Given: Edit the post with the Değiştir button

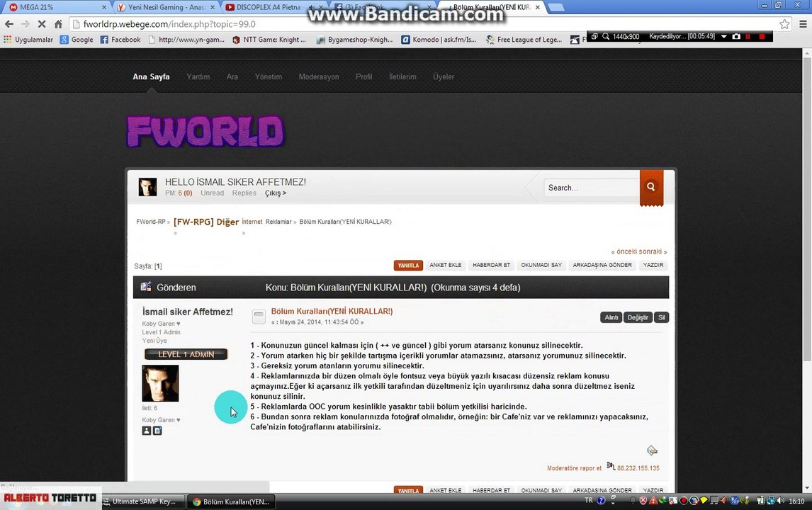Looking at the screenshot, I should (638, 317).
